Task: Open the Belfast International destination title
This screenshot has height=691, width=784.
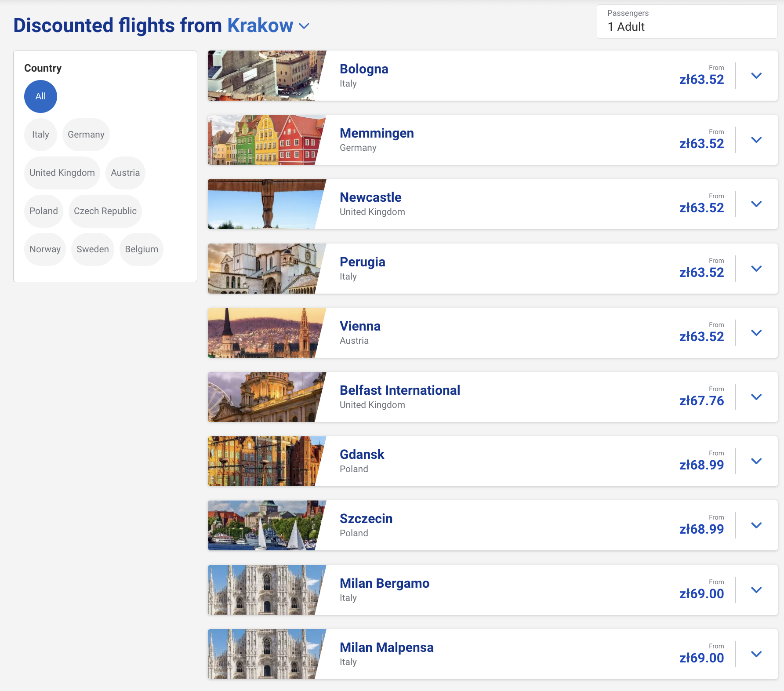Action: pyautogui.click(x=399, y=390)
